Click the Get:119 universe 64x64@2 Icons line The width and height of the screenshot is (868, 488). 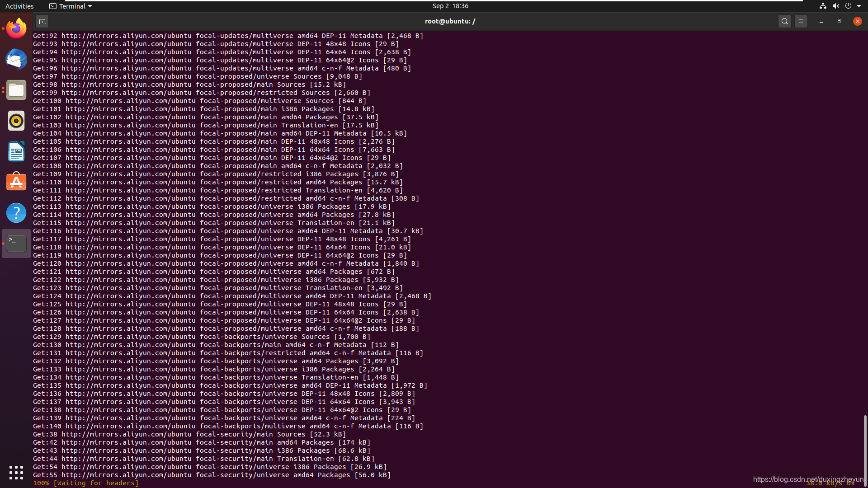point(220,255)
